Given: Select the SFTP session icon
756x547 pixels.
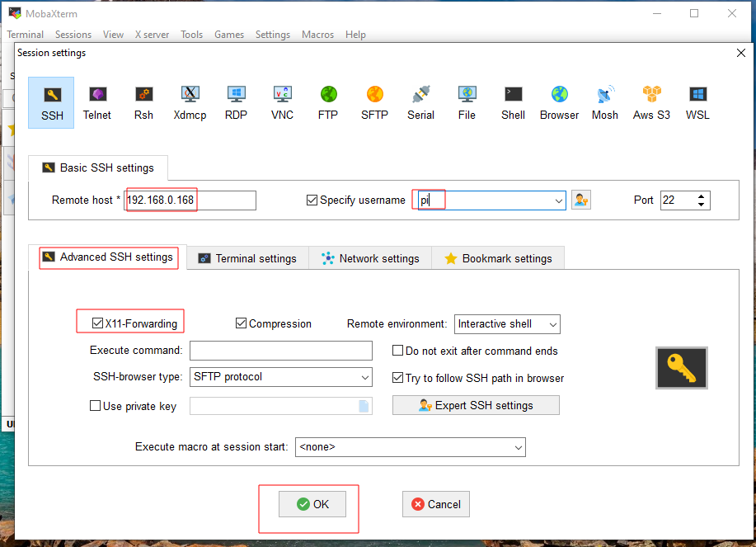Looking at the screenshot, I should pos(374,103).
